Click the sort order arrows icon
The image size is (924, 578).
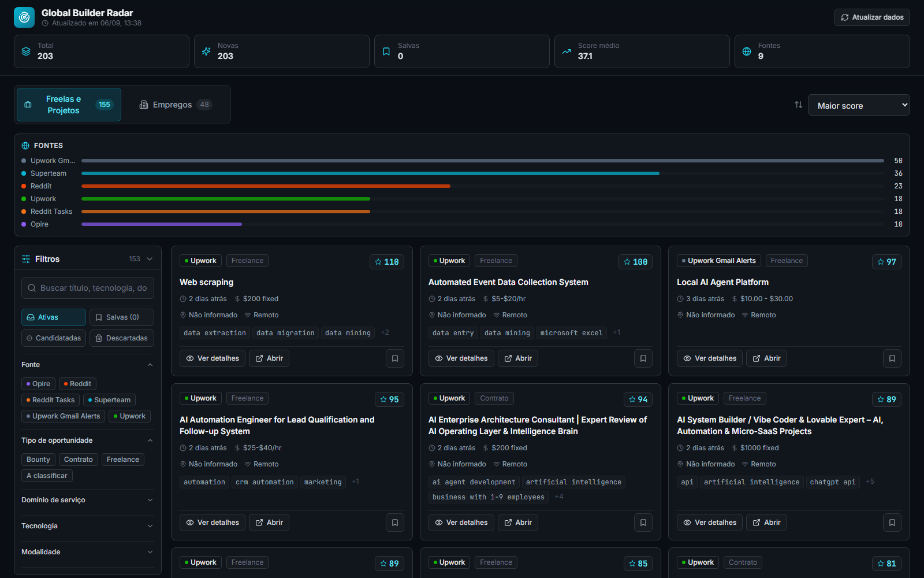coord(799,105)
